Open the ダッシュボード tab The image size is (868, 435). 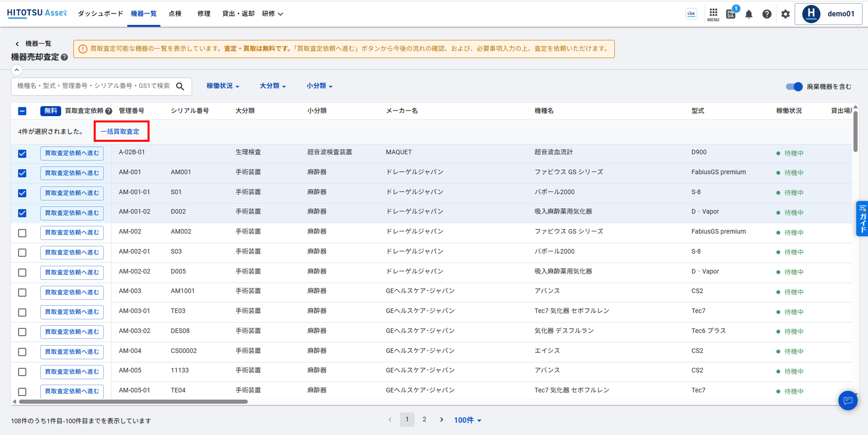click(x=100, y=14)
